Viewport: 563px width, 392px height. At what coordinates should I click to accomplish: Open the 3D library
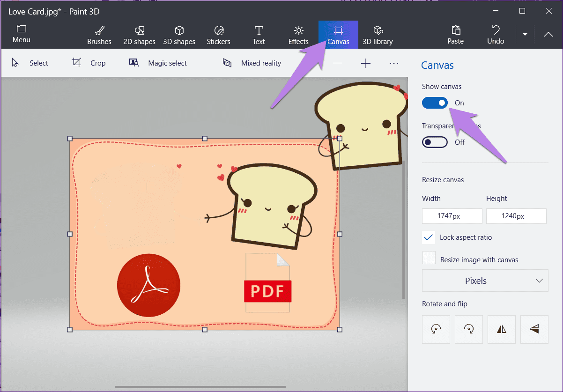click(x=378, y=35)
